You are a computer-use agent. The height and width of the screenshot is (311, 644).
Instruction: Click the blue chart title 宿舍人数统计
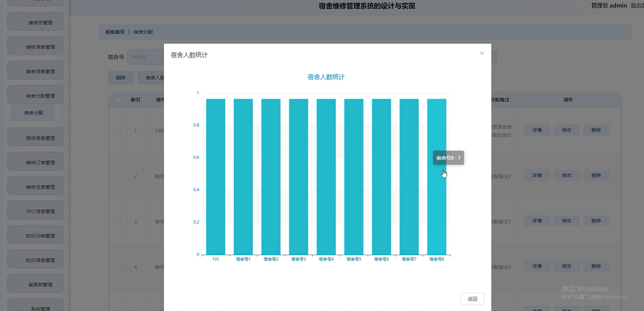tap(326, 77)
